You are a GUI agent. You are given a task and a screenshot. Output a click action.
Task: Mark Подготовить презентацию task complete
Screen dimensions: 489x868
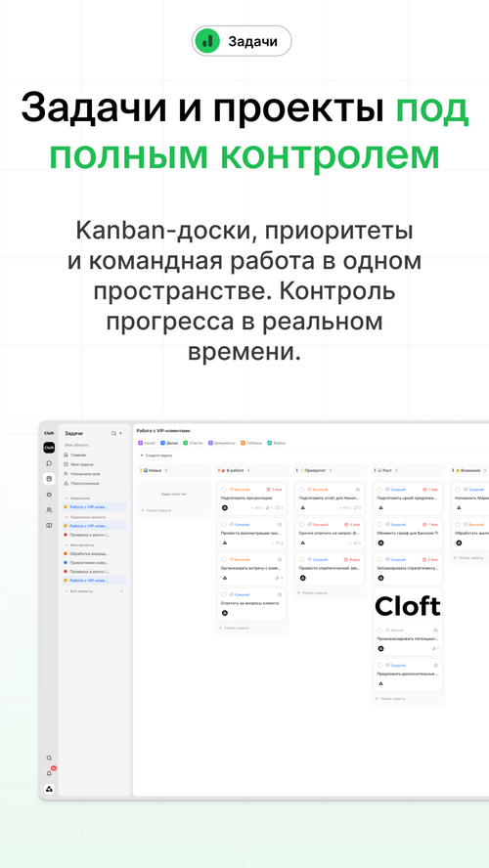[x=224, y=490]
